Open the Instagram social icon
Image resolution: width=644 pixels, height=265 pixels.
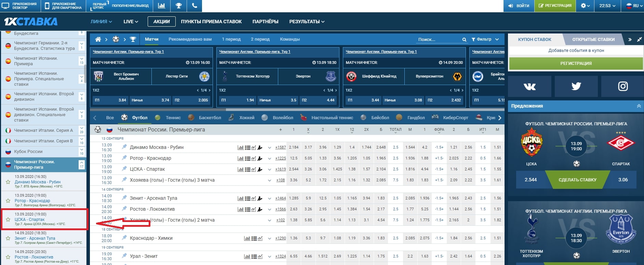pos(622,86)
